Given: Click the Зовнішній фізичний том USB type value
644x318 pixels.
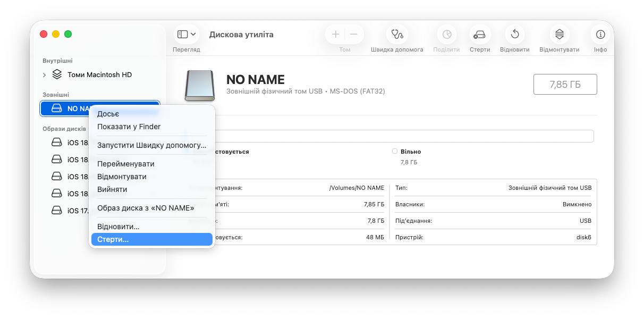Looking at the screenshot, I should pos(550,188).
